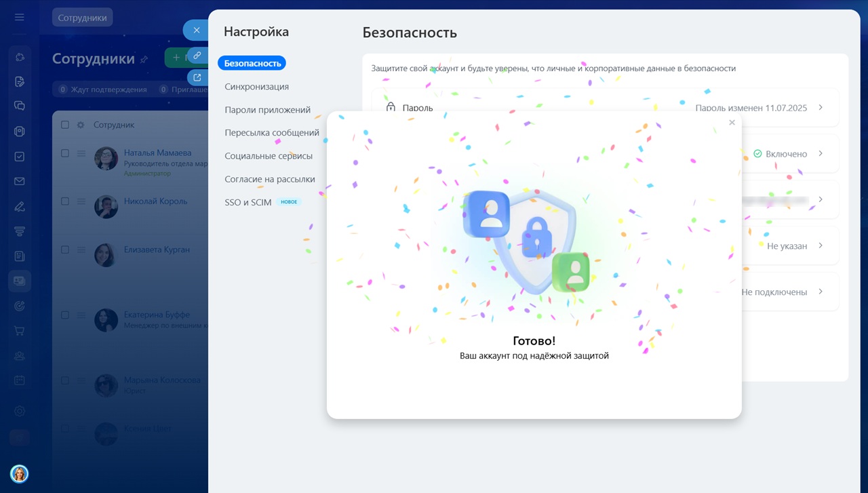Tick the checkbox for Николай Король
Image resolution: width=868 pixels, height=493 pixels.
coord(65,201)
